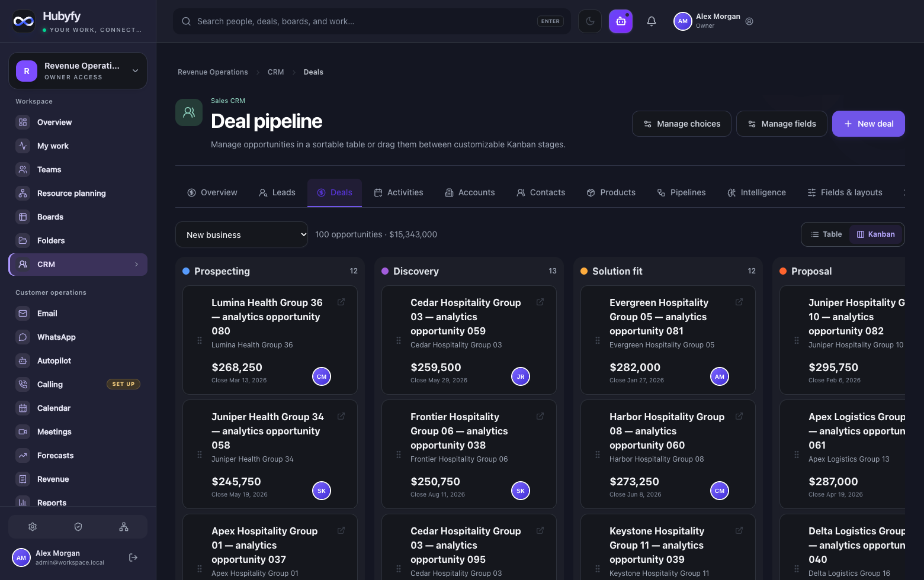The image size is (924, 580).
Task: Go to Resource planning in the sidebar
Action: click(x=78, y=194)
